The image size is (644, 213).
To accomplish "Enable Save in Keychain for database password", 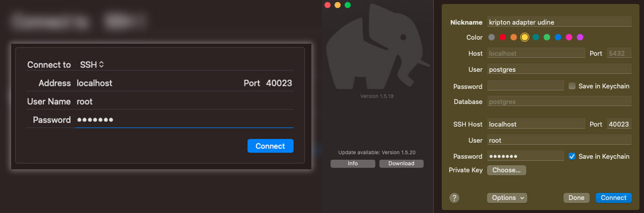I will [x=572, y=86].
